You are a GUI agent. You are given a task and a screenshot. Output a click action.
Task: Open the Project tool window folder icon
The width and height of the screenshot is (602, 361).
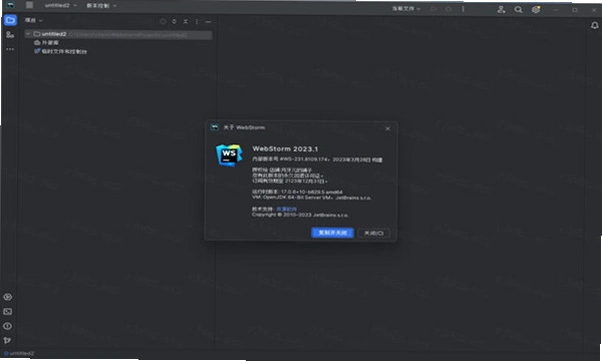point(10,20)
